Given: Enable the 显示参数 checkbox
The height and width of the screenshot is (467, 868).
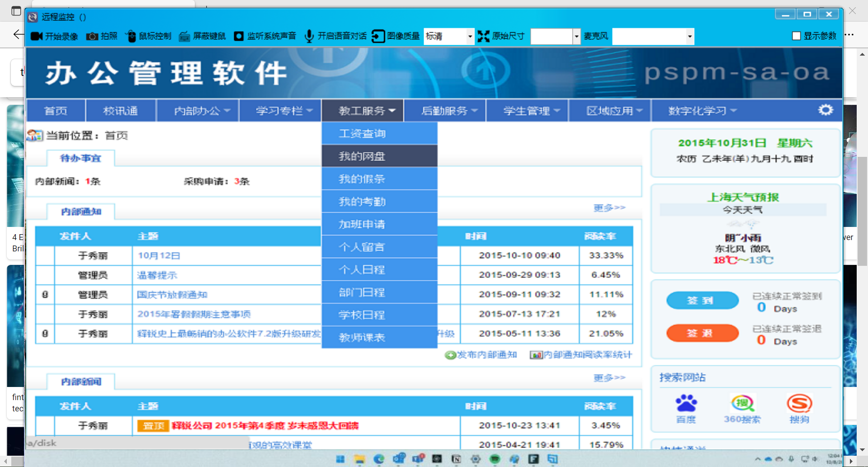Looking at the screenshot, I should coord(797,36).
